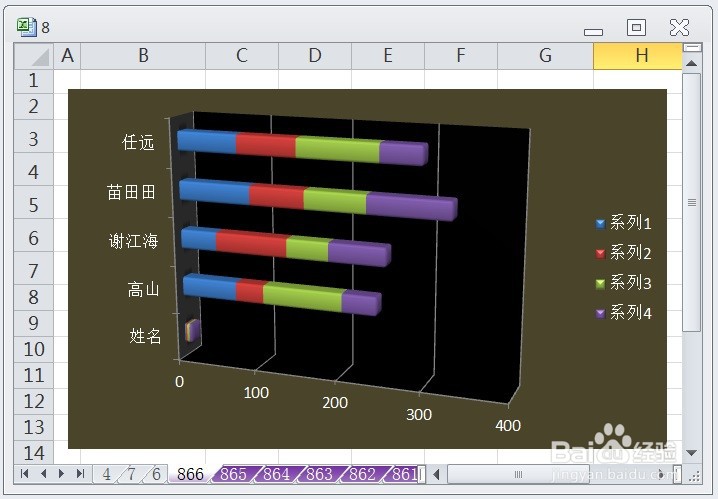
Task: Select blue segment of 任远 bar
Action: pos(207,141)
